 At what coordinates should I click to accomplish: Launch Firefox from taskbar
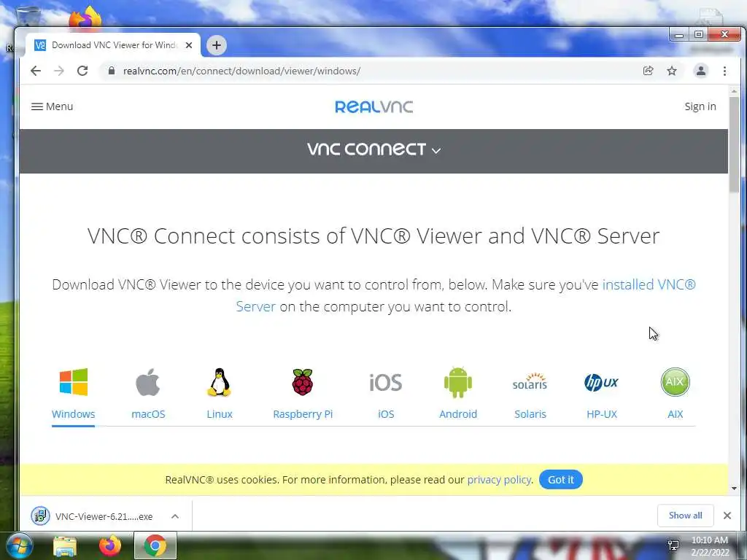[x=110, y=545]
